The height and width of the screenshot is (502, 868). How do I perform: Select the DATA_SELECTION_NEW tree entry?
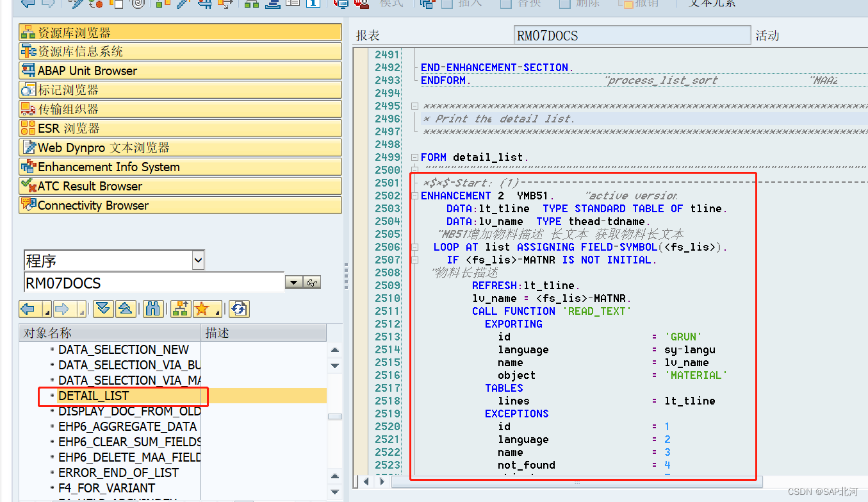124,349
